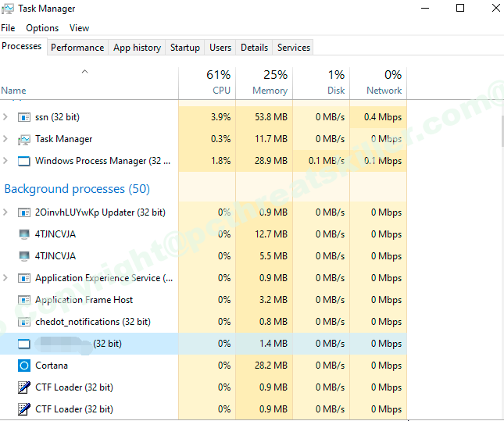
Task: Select the Application Frame Host row
Action: pos(203,300)
